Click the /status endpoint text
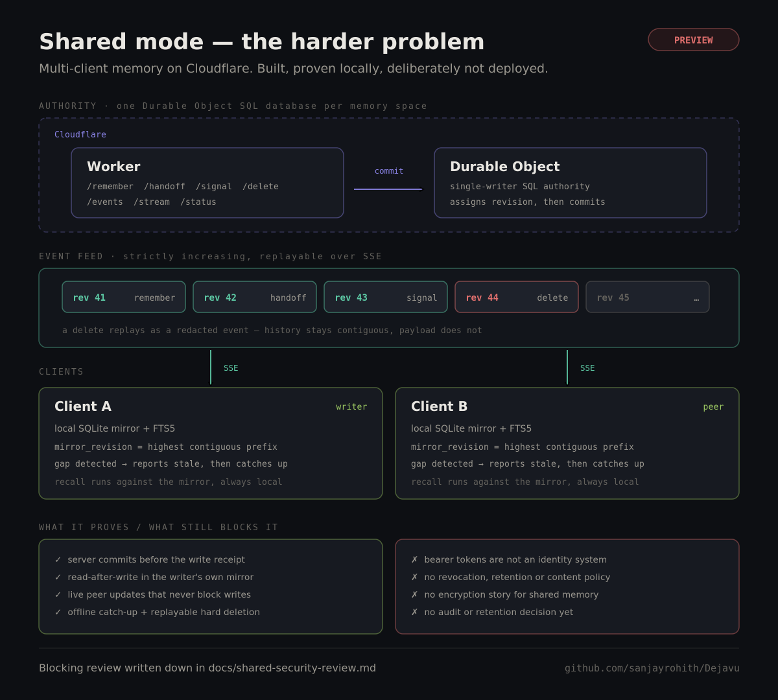The height and width of the screenshot is (700, 778). [198, 202]
